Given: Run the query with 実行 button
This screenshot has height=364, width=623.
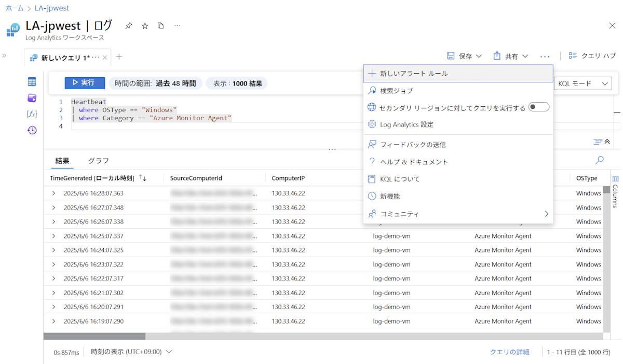Looking at the screenshot, I should (x=85, y=83).
